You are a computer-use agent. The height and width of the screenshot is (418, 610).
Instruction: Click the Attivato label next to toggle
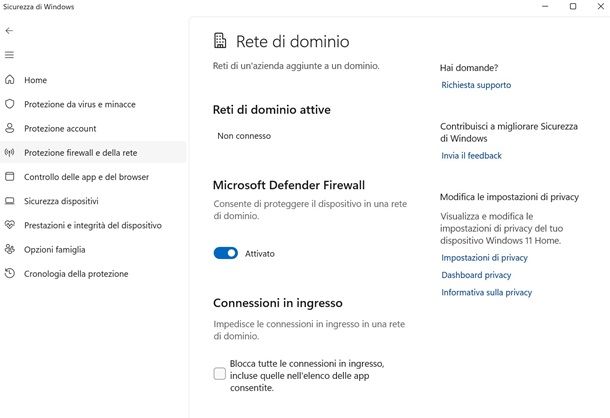[x=259, y=254]
